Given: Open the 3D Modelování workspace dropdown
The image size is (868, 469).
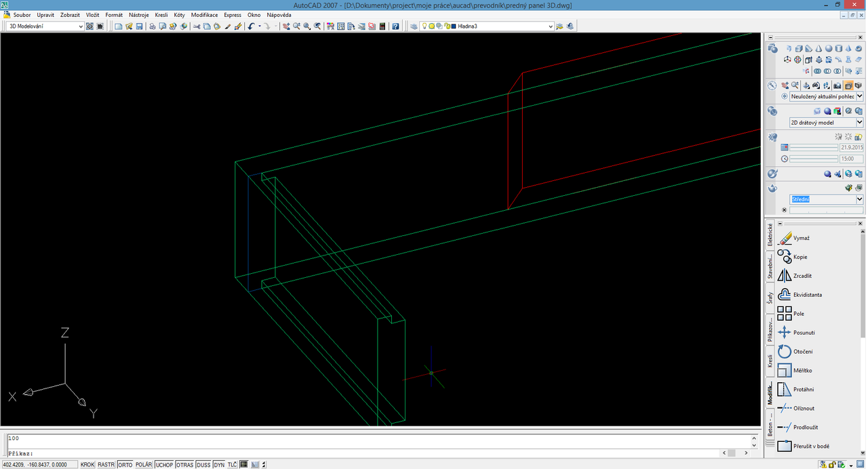Looking at the screenshot, I should tap(46, 26).
